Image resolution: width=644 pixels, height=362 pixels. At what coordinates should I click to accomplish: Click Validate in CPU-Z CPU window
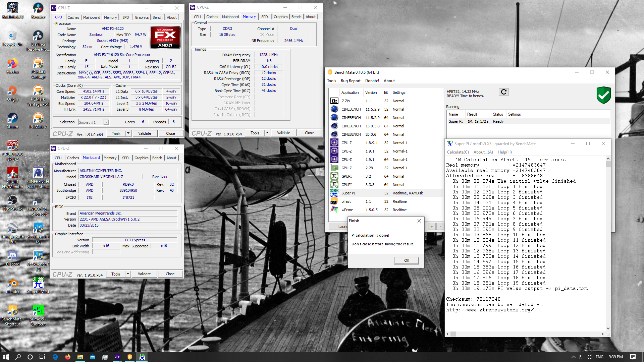tap(145, 133)
